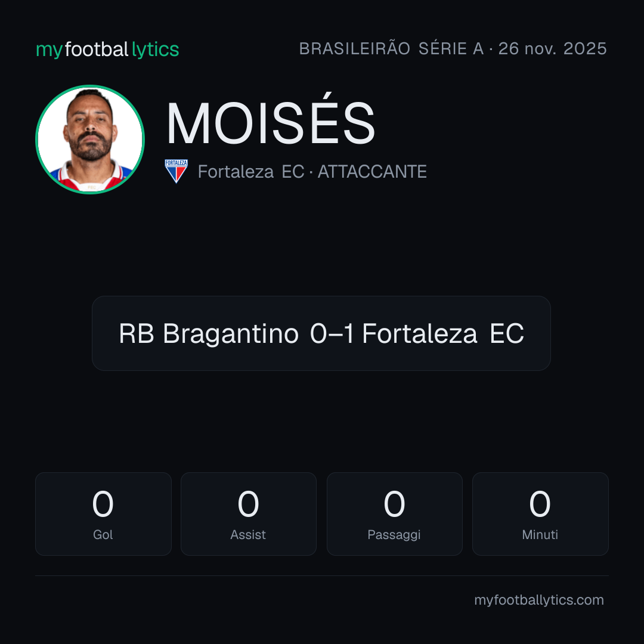Image resolution: width=644 pixels, height=644 pixels.
Task: Click the 0–1 match score
Action: 332,333
